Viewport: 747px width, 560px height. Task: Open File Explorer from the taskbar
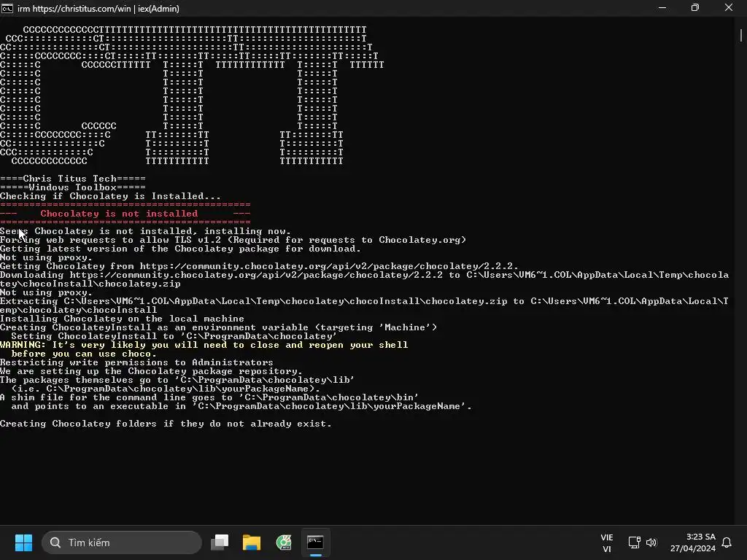pos(252,542)
